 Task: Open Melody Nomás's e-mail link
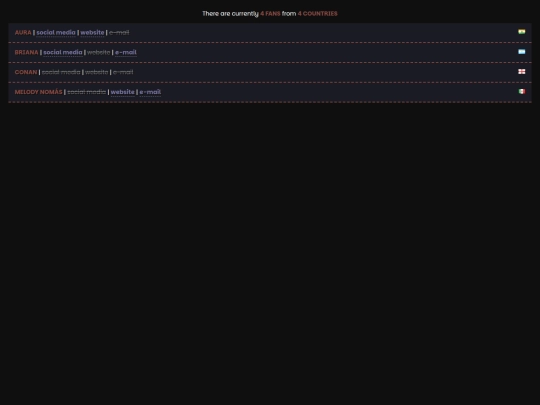point(150,92)
